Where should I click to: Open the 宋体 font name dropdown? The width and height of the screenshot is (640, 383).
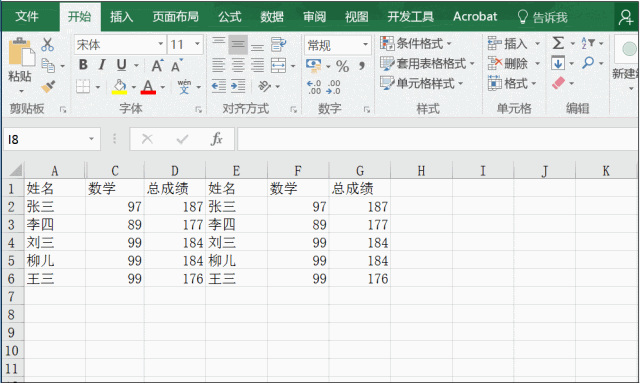(x=160, y=44)
